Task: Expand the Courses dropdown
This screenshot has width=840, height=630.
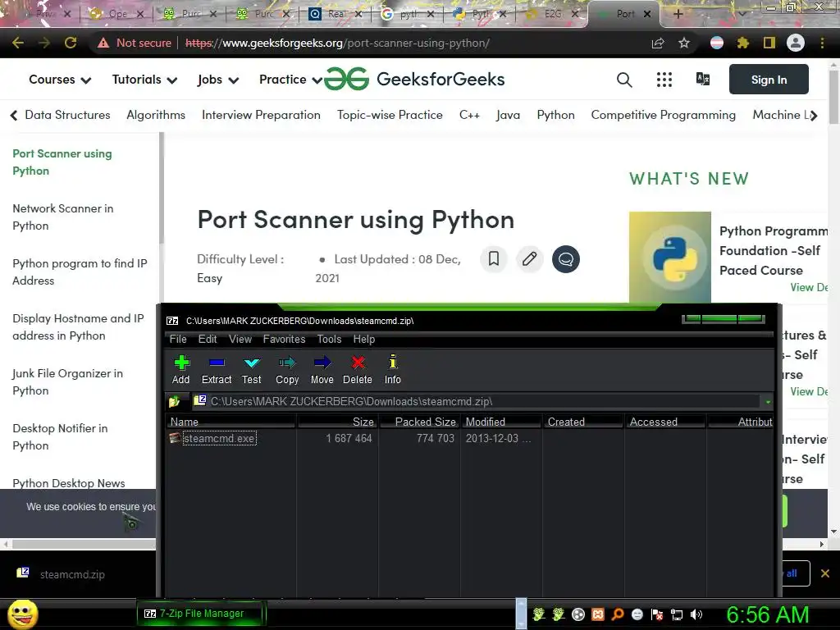Action: tap(60, 80)
